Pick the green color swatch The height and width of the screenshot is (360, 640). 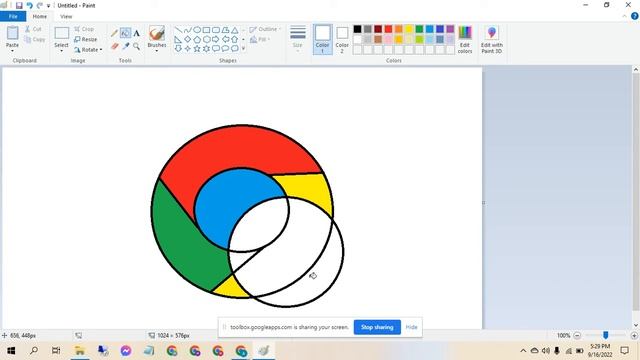[419, 29]
